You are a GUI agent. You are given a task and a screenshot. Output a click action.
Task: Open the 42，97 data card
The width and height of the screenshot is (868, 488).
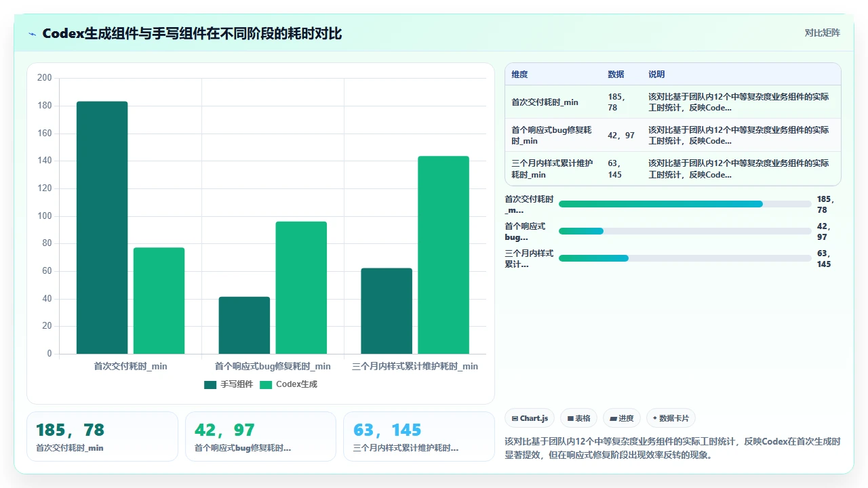260,436
